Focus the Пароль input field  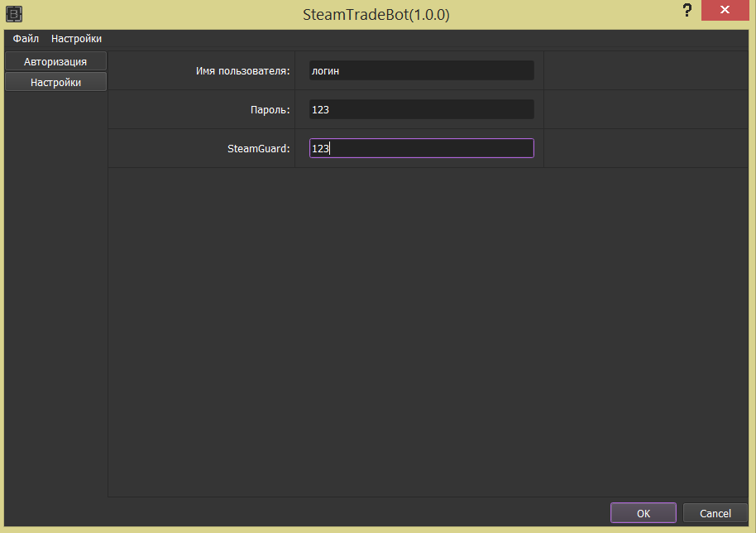click(x=421, y=109)
